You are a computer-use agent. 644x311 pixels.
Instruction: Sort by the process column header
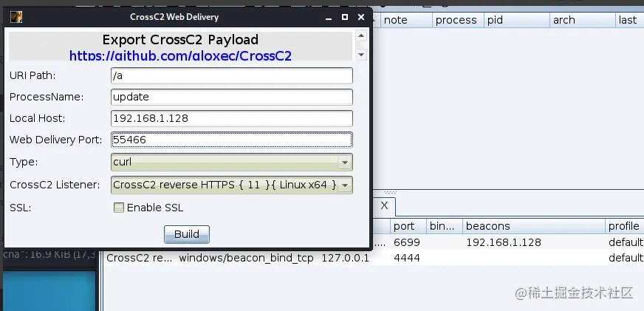pyautogui.click(x=458, y=20)
